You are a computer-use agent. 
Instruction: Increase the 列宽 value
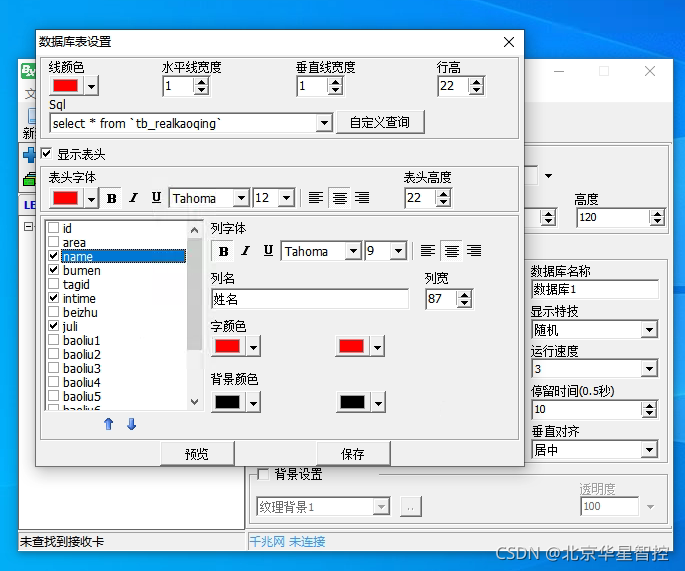point(464,295)
